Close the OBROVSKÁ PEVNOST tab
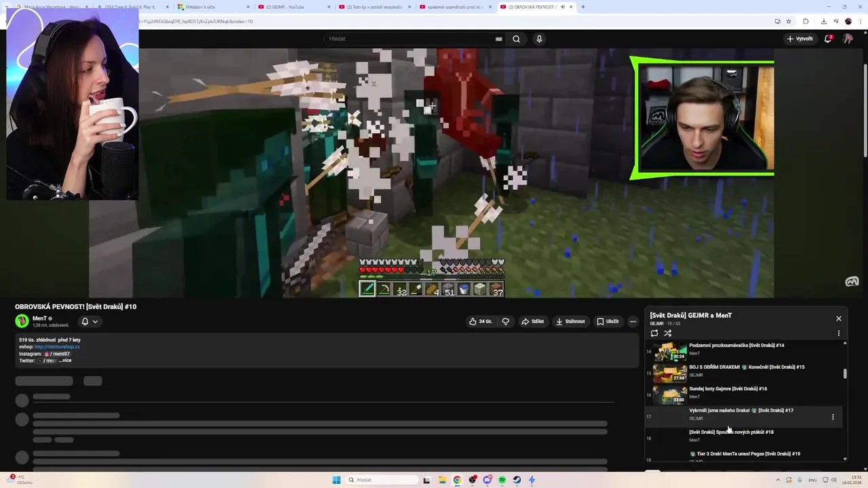Viewport: 868px width, 488px height. 571,7
